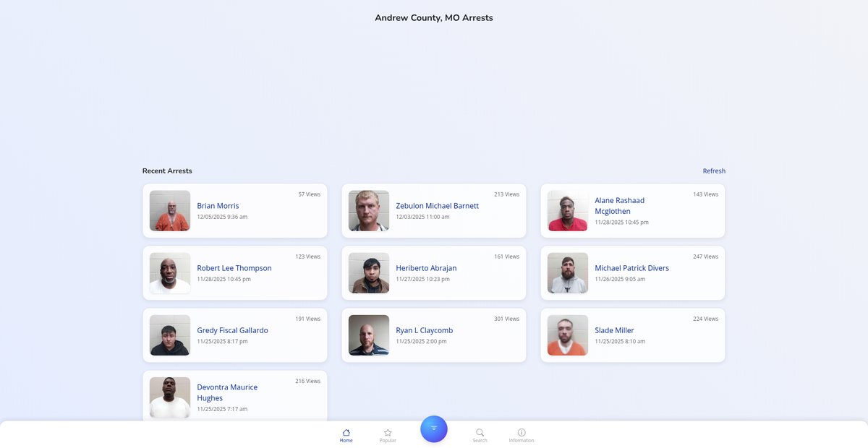The width and height of the screenshot is (868, 448).
Task: Click the date '11/25/2025 8:17 pm'
Action: (x=222, y=341)
